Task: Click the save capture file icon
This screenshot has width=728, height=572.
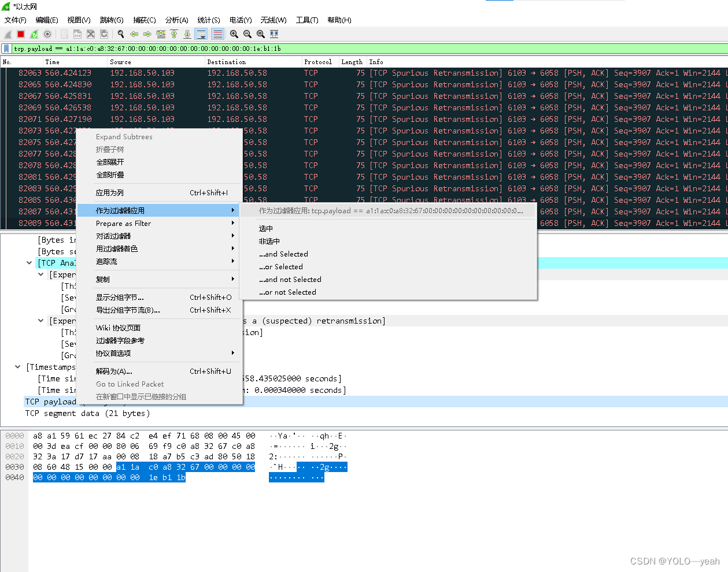Action: (77, 34)
